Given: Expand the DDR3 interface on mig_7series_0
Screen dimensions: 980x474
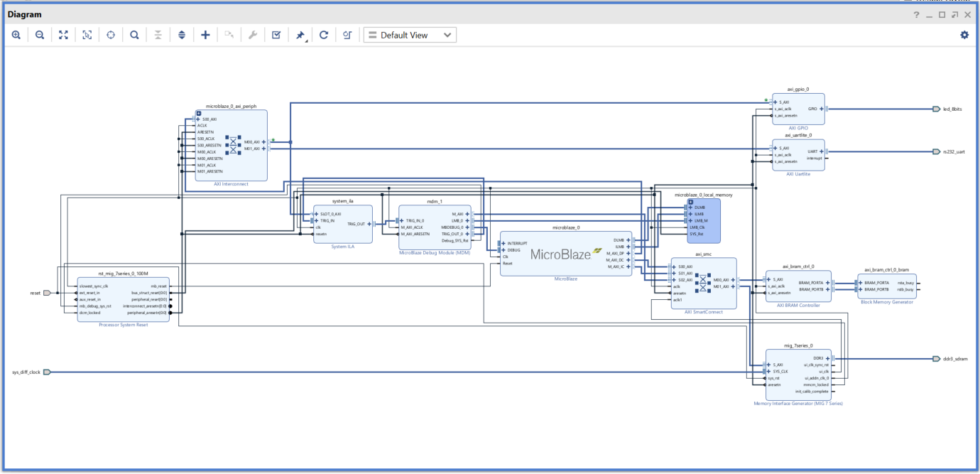Looking at the screenshot, I should (x=827, y=358).
